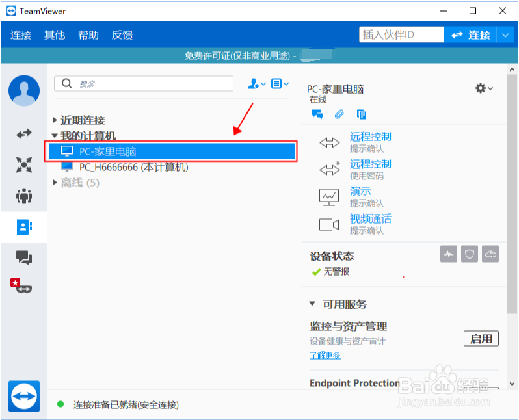519x420 pixels.
Task: Click the 监控与资产管理 heading
Action: (349, 326)
